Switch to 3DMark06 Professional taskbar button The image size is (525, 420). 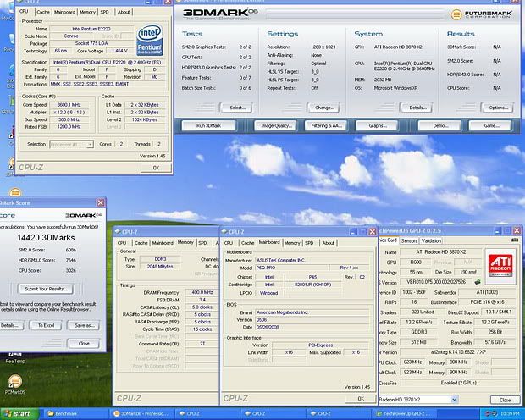coord(143,414)
